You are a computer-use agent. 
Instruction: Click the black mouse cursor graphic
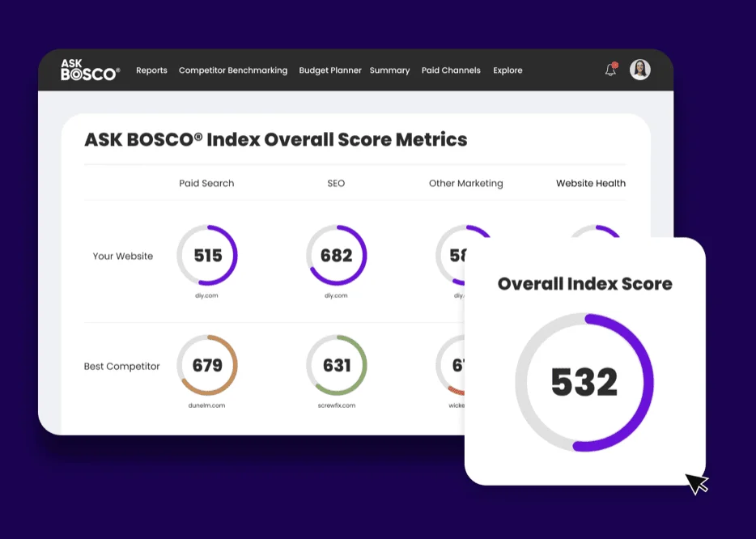click(697, 483)
